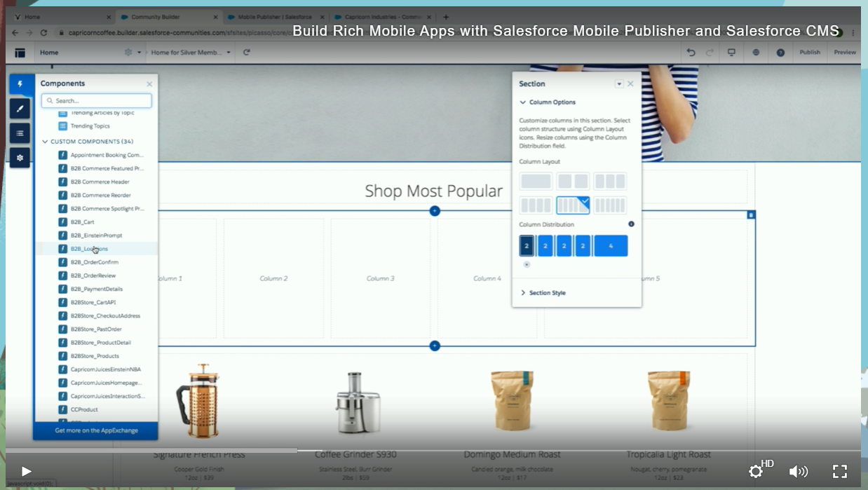Seek along the video progress bar
This screenshot has width=868, height=490.
coord(433,451)
